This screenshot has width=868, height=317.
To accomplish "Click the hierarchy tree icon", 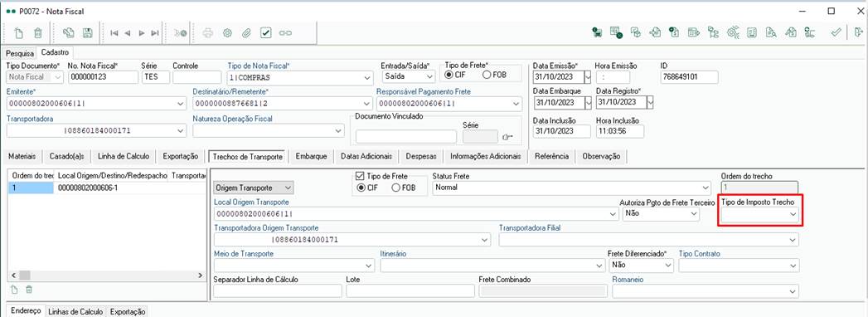I will (713, 33).
